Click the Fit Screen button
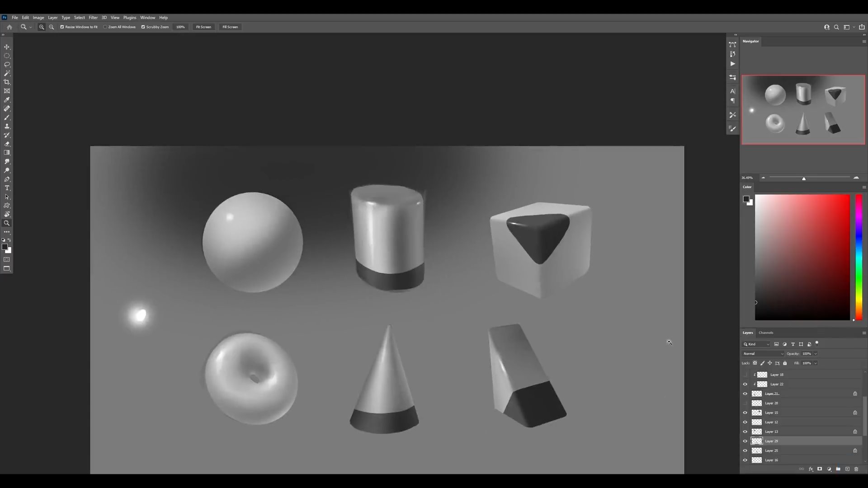This screenshot has width=868, height=488. 203,27
